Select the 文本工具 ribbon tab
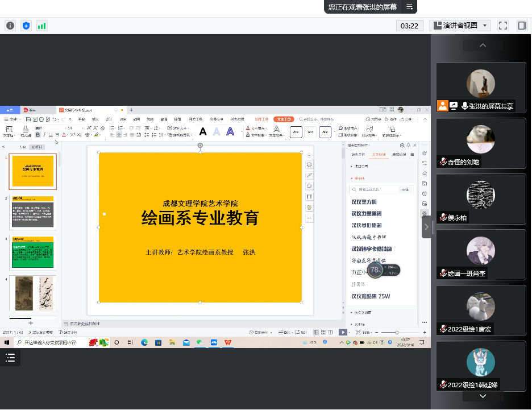The image size is (532, 410). click(x=284, y=119)
